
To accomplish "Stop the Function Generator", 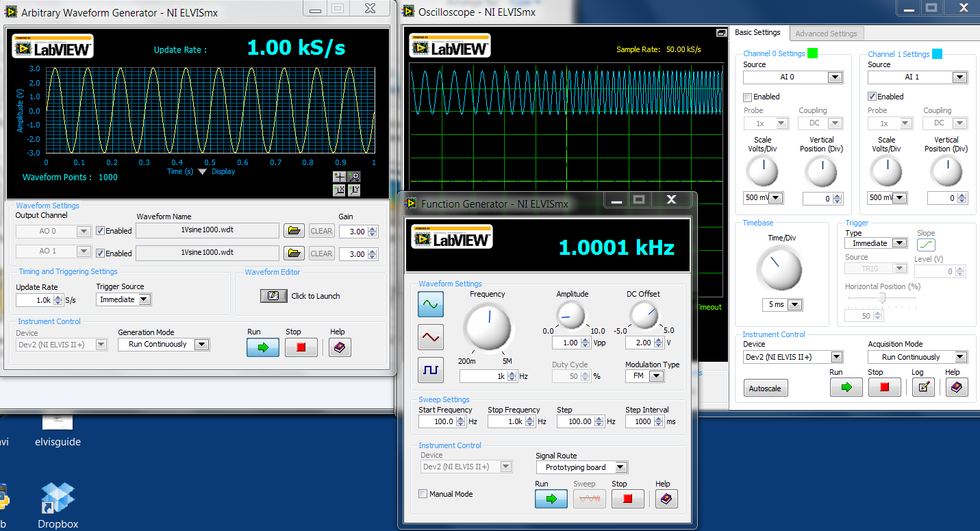I will [628, 499].
